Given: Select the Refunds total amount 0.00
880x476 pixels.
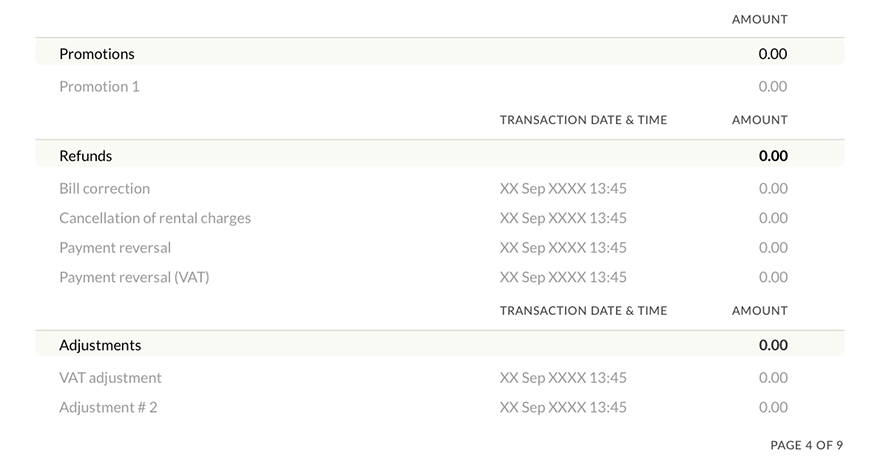Looking at the screenshot, I should pos(772,156).
